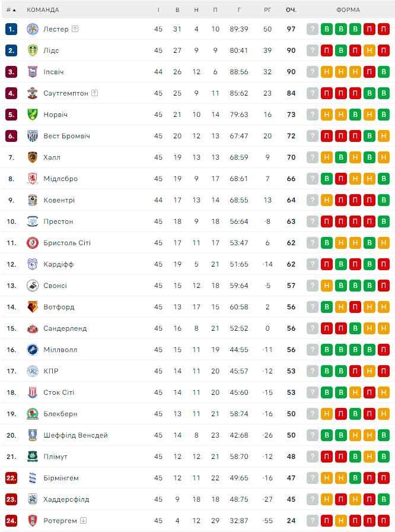
Task: Click the Southampton club crest icon
Action: [x=33, y=93]
